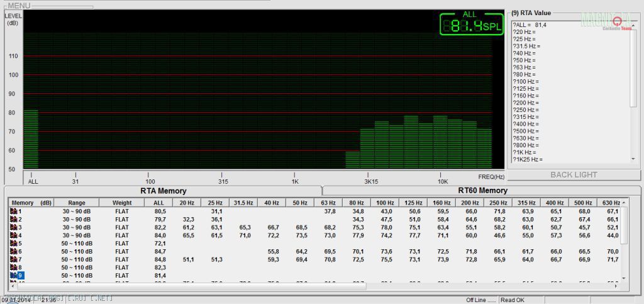Click the 160 Hz column header
The width and height of the screenshot is (644, 304).
point(441,203)
